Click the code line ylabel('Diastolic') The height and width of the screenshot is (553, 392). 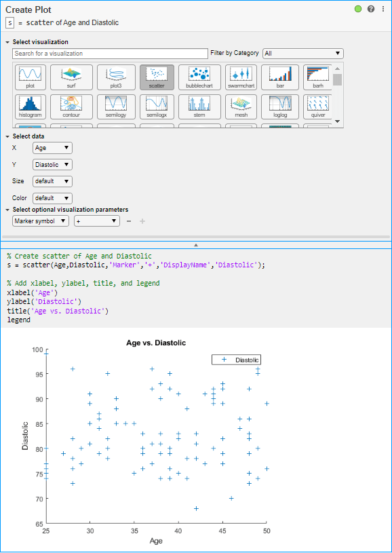[44, 301]
